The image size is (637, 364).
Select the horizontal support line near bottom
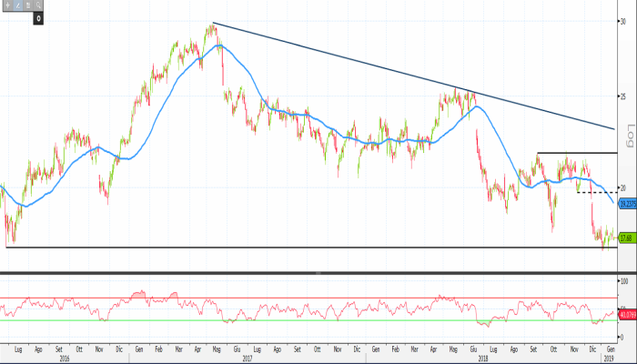273,247
